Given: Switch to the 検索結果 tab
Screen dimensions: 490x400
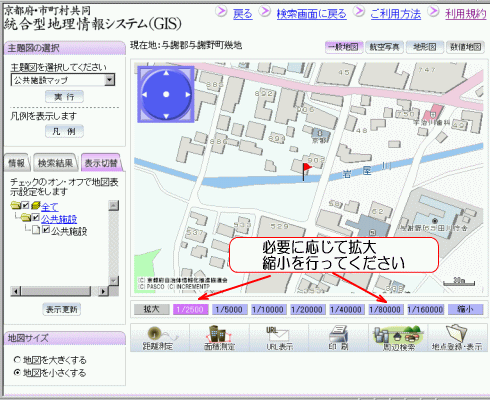Looking at the screenshot, I should point(55,163).
